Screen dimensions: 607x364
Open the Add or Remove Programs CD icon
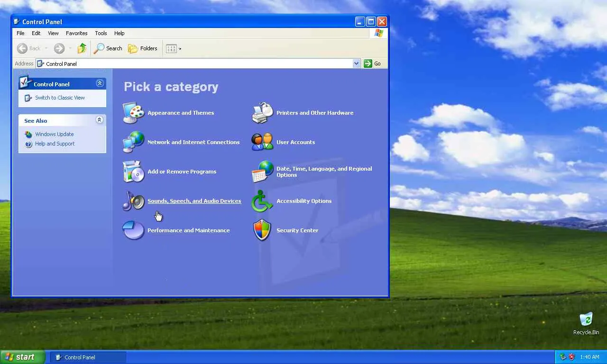click(x=134, y=172)
